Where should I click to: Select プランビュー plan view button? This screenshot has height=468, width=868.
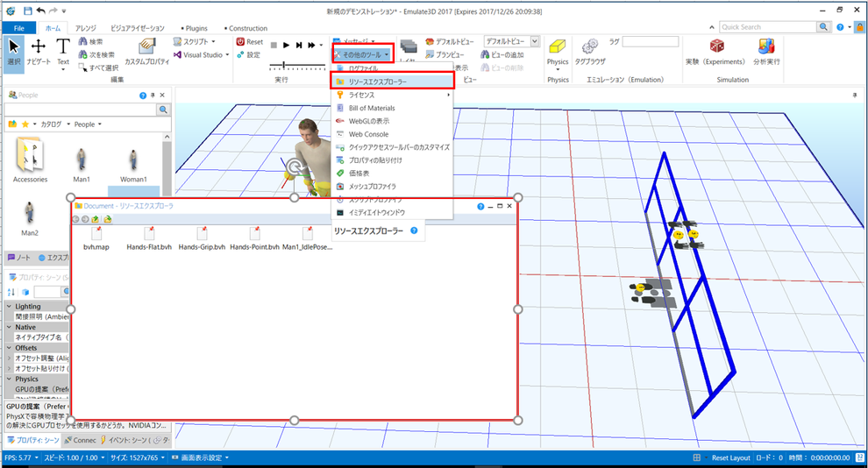445,54
